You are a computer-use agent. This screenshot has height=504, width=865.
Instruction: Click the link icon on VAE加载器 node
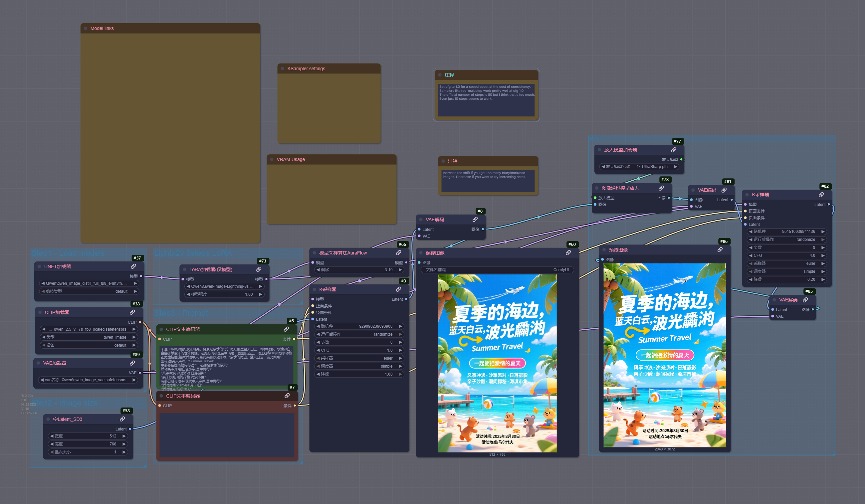[x=132, y=363]
